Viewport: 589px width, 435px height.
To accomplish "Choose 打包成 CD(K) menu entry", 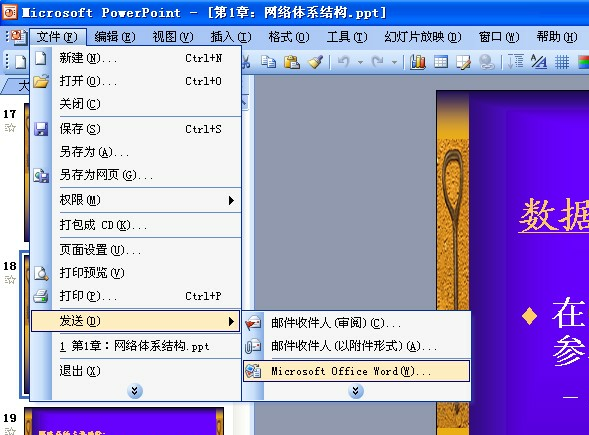I will 135,225.
